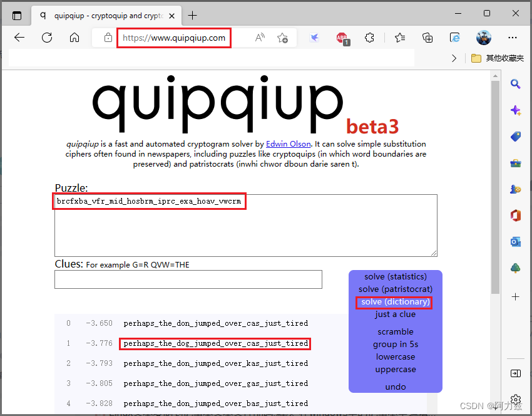
Task: Open the sidebar Copilot sparkle icon
Action: point(516,110)
